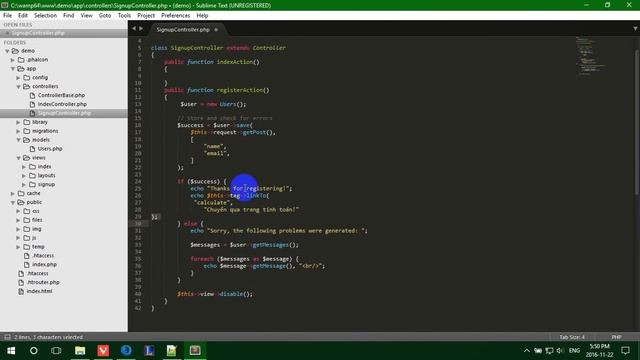The image size is (640, 360).
Task: Open the red V app on taskbar
Action: coord(103,351)
